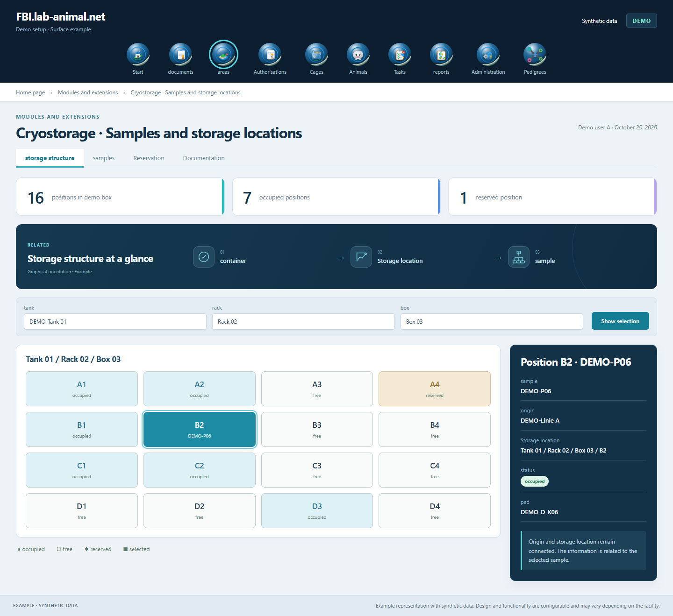Click the Show selection button
The image size is (673, 616).
[x=620, y=321]
